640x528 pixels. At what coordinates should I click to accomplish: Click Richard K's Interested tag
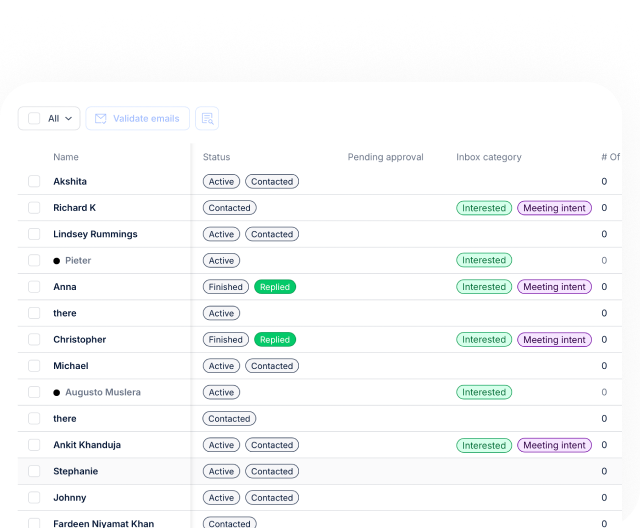(x=484, y=208)
